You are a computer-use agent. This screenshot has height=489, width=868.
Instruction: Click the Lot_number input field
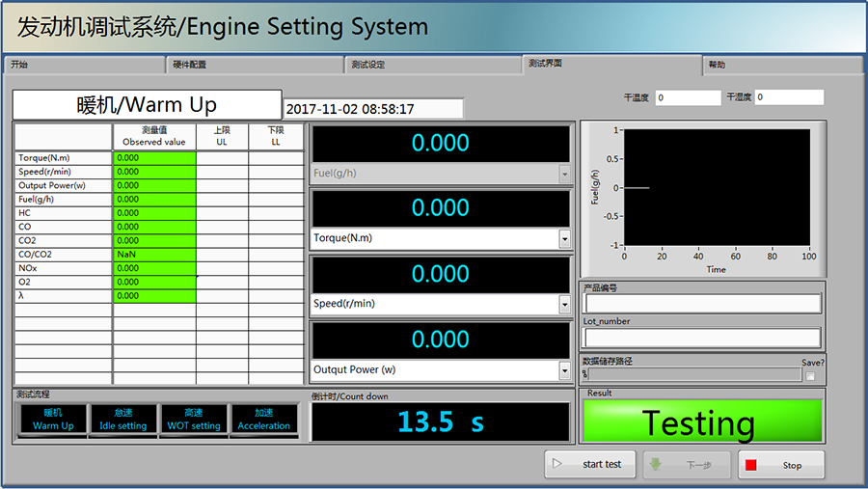click(x=701, y=338)
